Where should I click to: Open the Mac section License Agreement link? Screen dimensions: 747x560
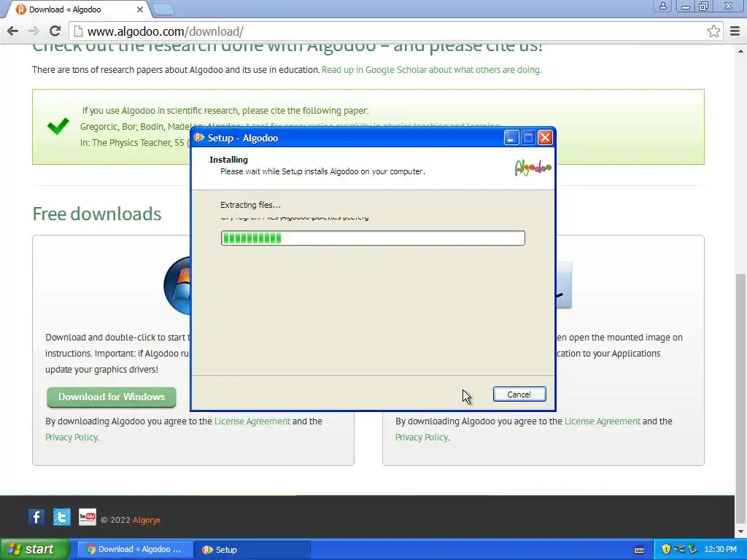click(x=602, y=421)
